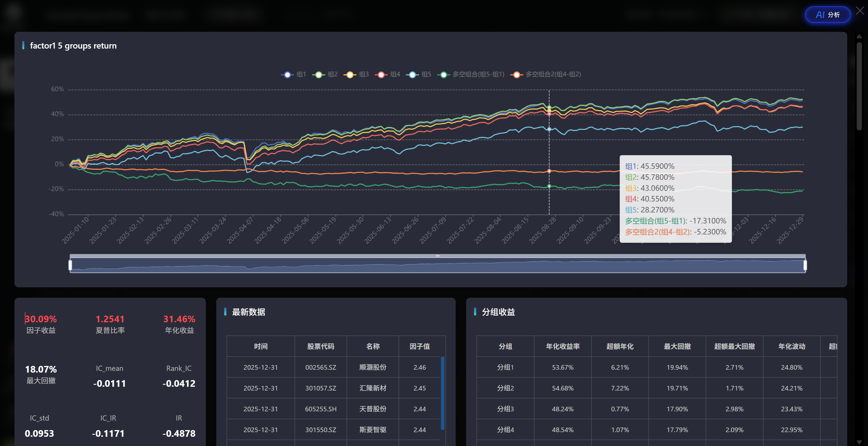This screenshot has width=868, height=446.
Task: Click the AI 分析 button
Action: coord(828,15)
